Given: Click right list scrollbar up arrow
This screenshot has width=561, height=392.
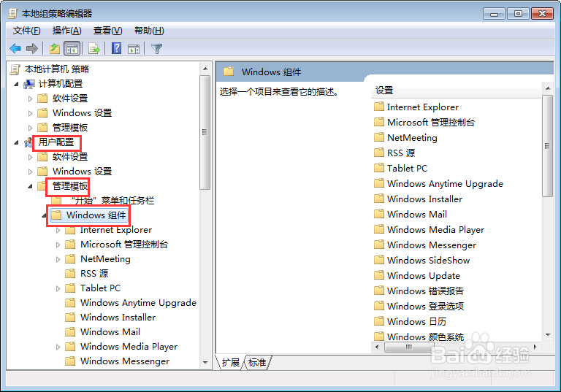Looking at the screenshot, I should tap(547, 88).
